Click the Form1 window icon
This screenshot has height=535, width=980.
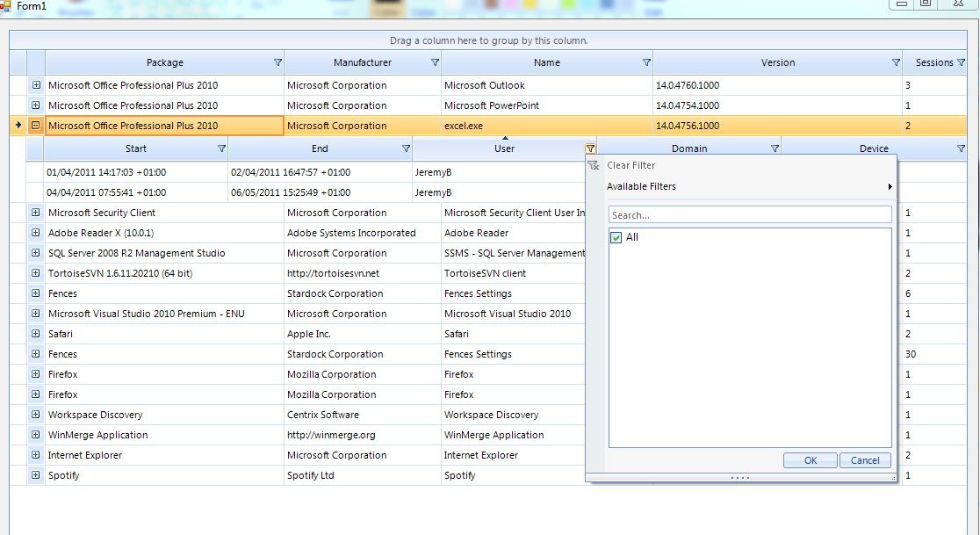(5, 5)
